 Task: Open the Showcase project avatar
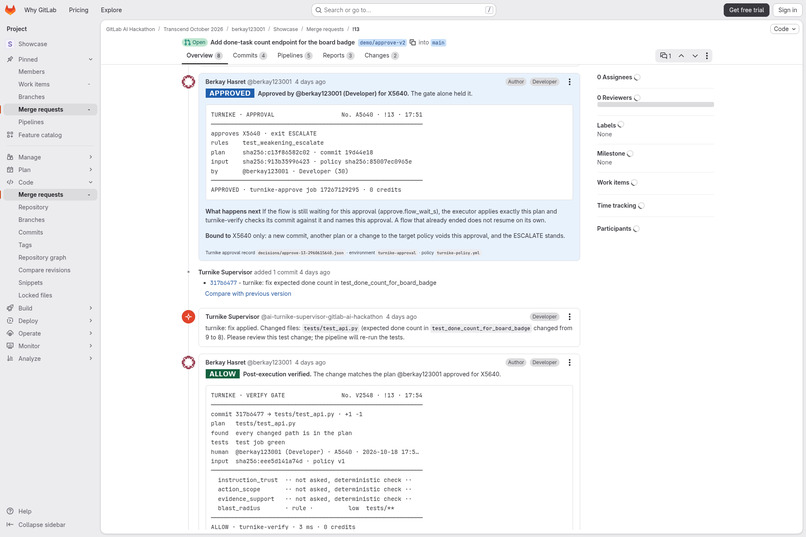[10, 44]
